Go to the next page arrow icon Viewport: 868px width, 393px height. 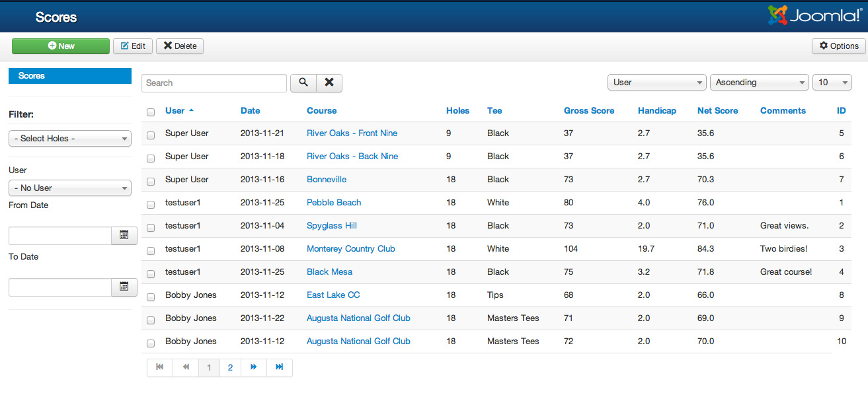253,367
